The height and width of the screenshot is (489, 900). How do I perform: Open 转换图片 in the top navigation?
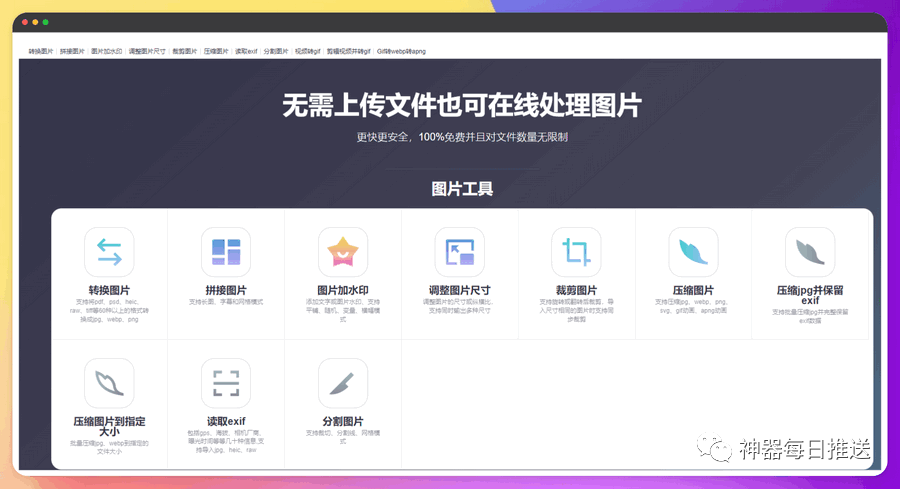tap(41, 51)
